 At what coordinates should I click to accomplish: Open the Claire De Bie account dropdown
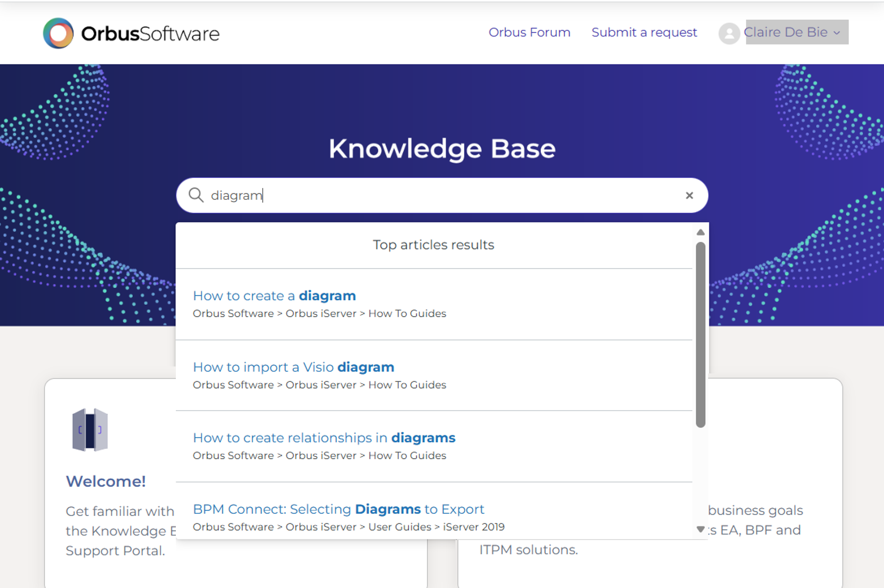pyautogui.click(x=786, y=32)
